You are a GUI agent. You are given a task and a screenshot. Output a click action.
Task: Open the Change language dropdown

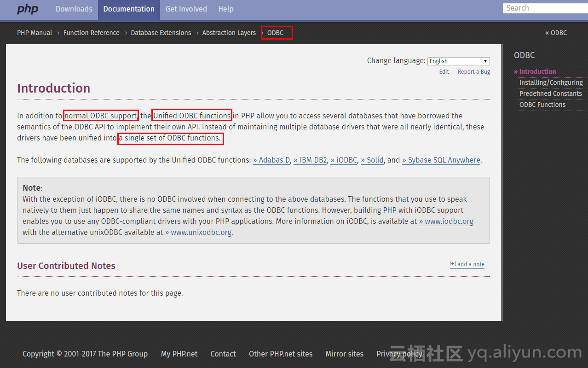[459, 61]
